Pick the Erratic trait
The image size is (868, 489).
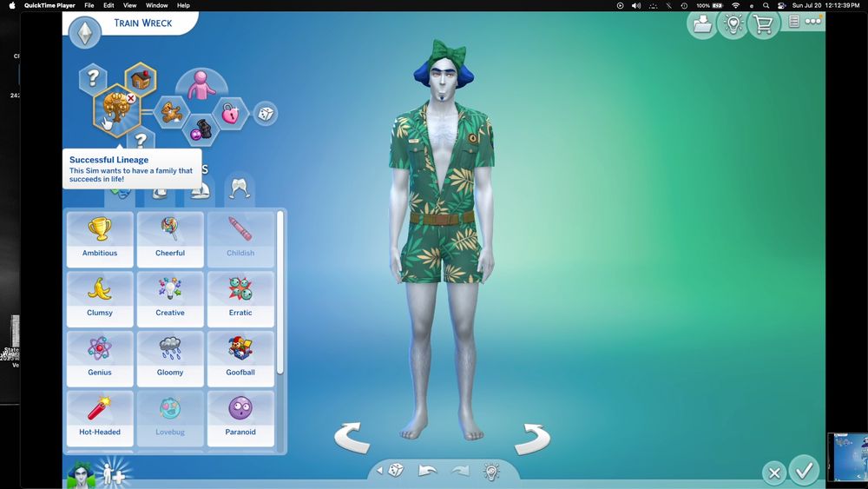240,300
